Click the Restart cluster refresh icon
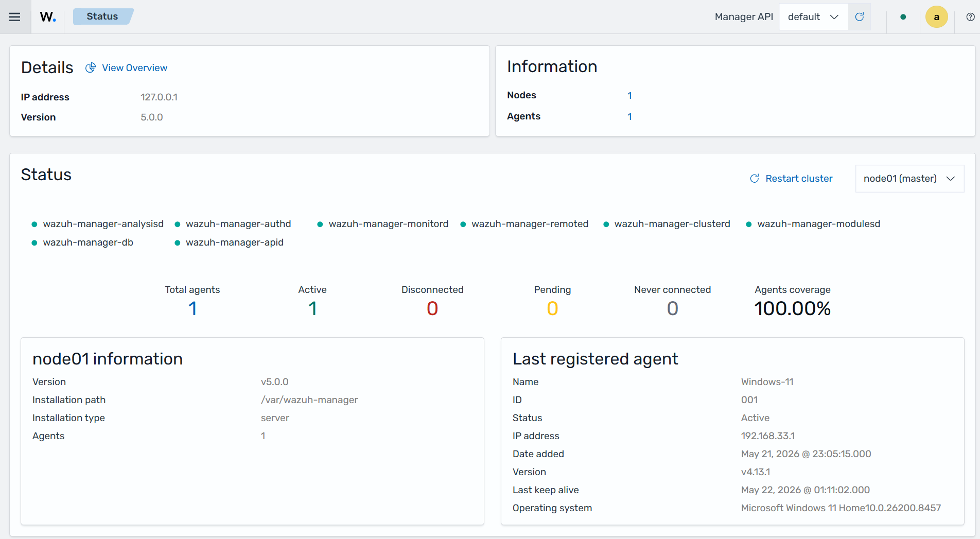Viewport: 980px width, 539px height. pyautogui.click(x=755, y=179)
